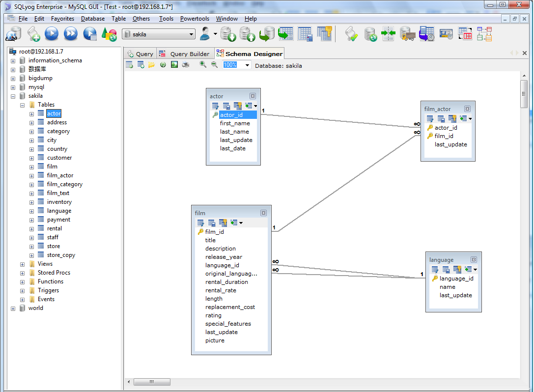Expand the Views node in the object browser

[22, 264]
